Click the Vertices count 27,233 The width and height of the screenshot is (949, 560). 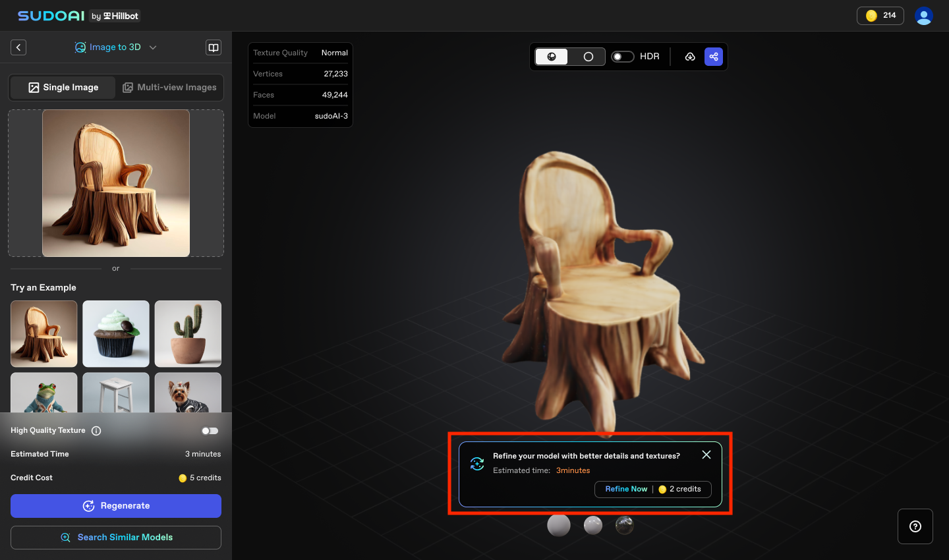[x=335, y=74]
